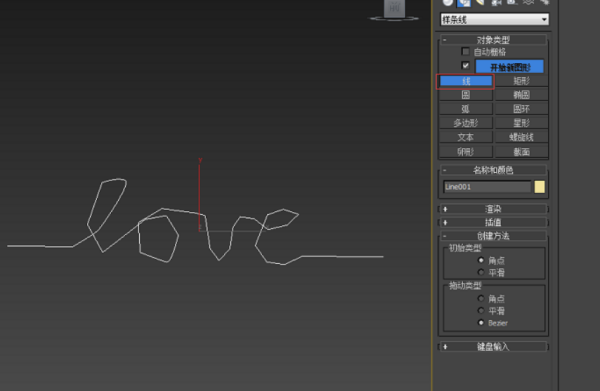Select 角点 under 拖动类型
This screenshot has width=600, height=391.
pos(481,298)
